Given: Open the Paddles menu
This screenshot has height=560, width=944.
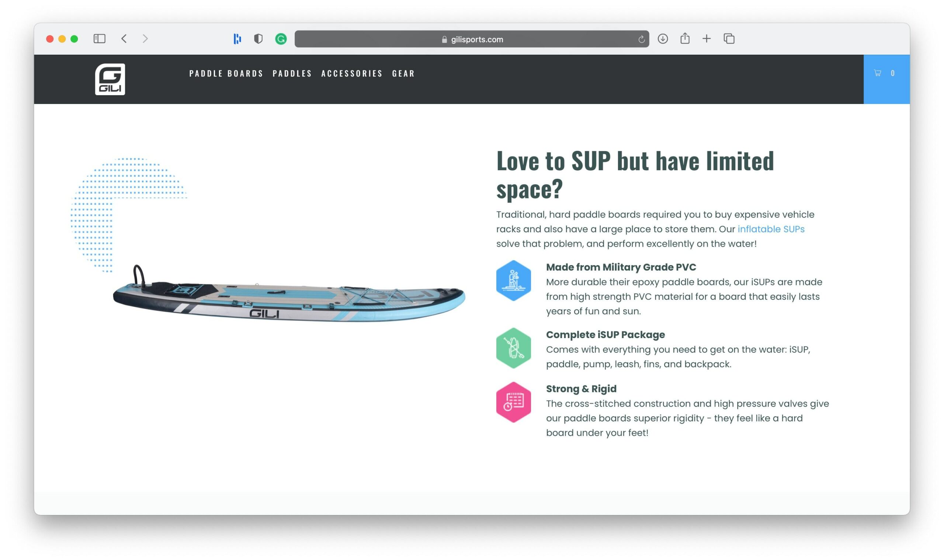Looking at the screenshot, I should (292, 74).
